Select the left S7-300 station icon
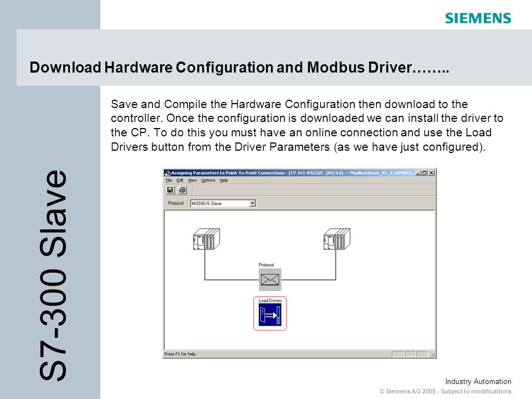The image size is (532, 399). (206, 239)
